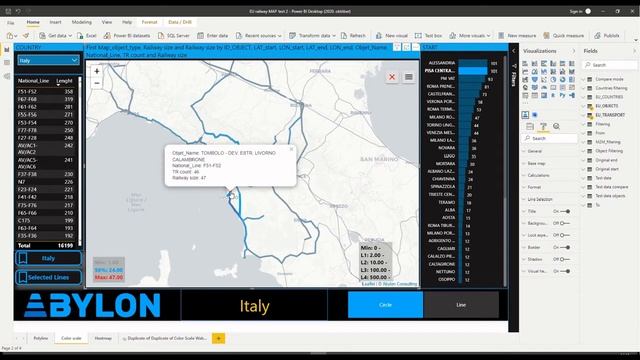This screenshot has height=360, width=640.
Task: Switch to Report view in left sidebar
Action: pos(7,49)
